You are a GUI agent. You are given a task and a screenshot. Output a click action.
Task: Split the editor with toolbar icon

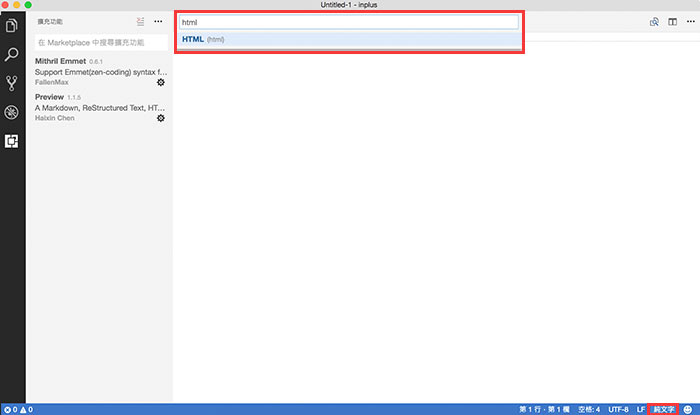pos(672,21)
